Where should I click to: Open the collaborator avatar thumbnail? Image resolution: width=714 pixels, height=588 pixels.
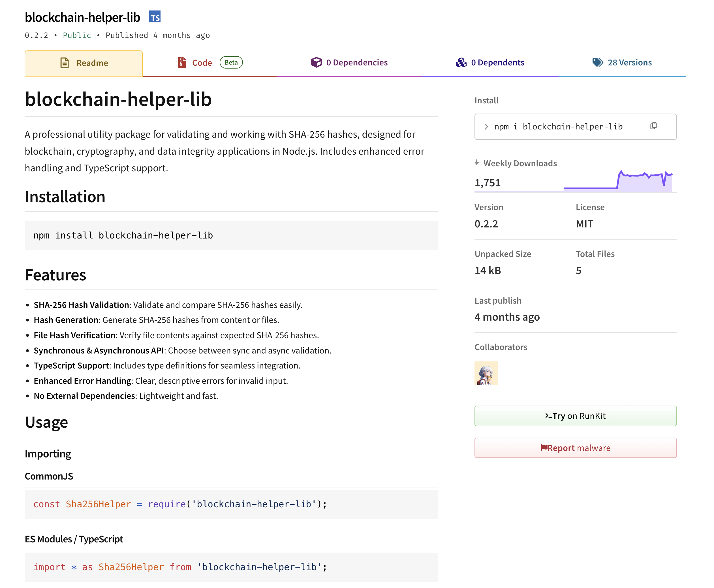point(486,373)
